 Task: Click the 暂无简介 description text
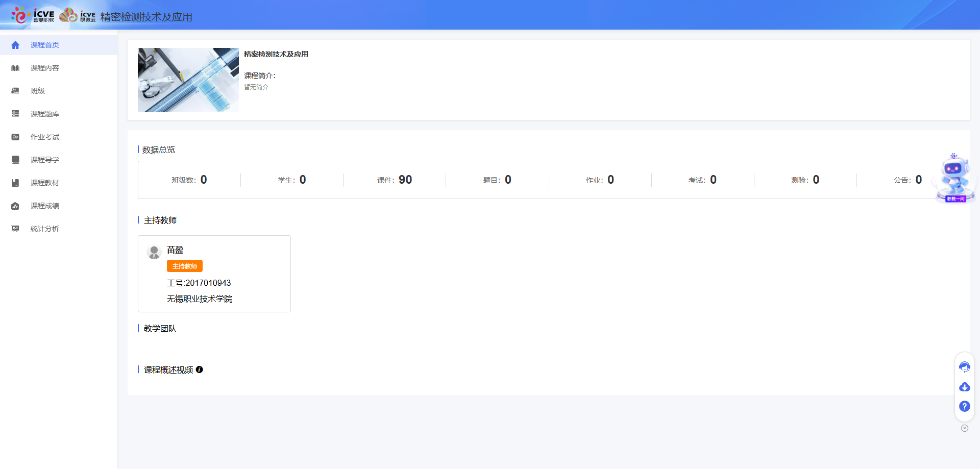[x=256, y=87]
